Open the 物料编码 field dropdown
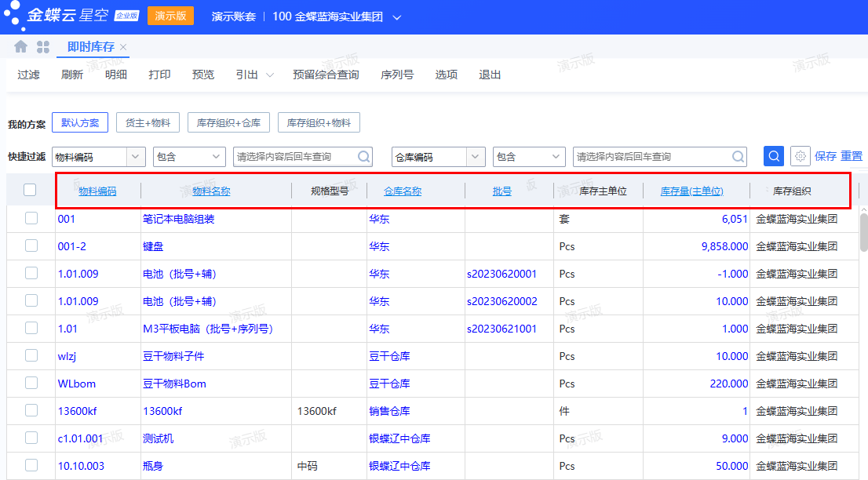The width and height of the screenshot is (868, 480). pyautogui.click(x=135, y=156)
